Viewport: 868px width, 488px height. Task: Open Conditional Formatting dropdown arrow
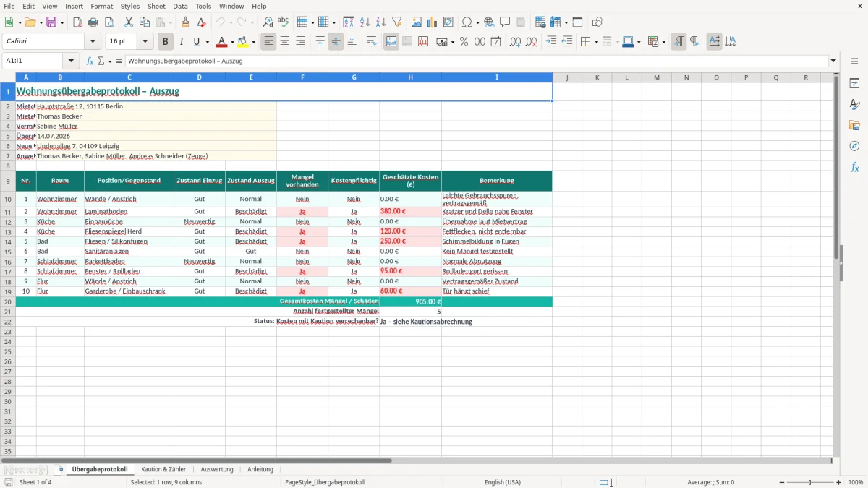[x=663, y=42]
